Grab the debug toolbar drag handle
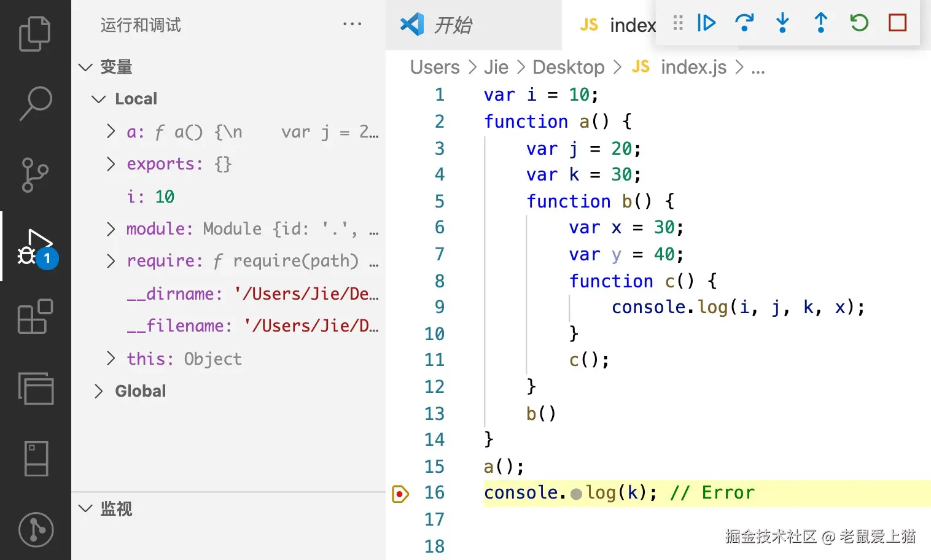931x560 pixels. 678,23
